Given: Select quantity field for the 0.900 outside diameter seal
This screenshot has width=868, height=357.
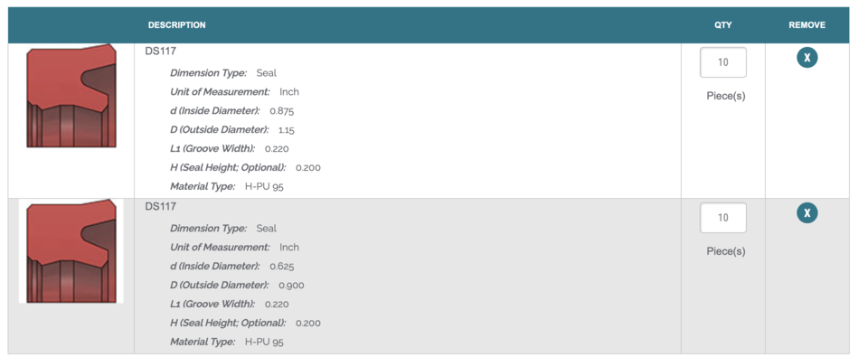Looking at the screenshot, I should pyautogui.click(x=723, y=218).
